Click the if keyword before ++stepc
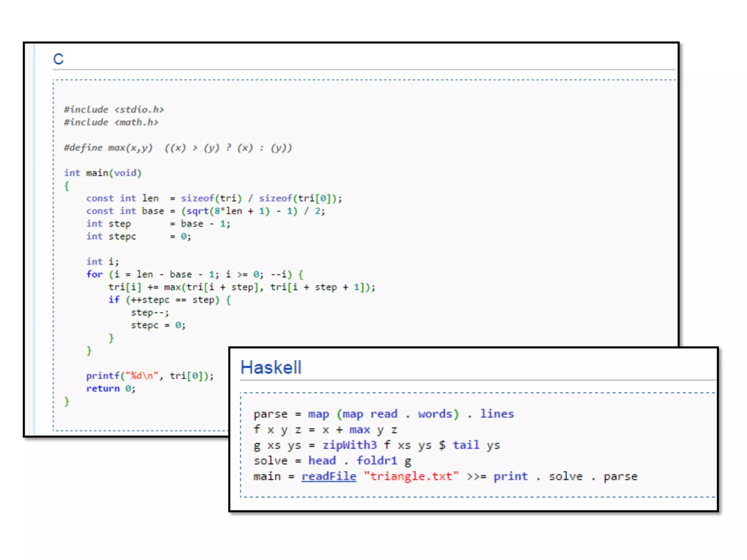The image size is (747, 560). click(114, 300)
